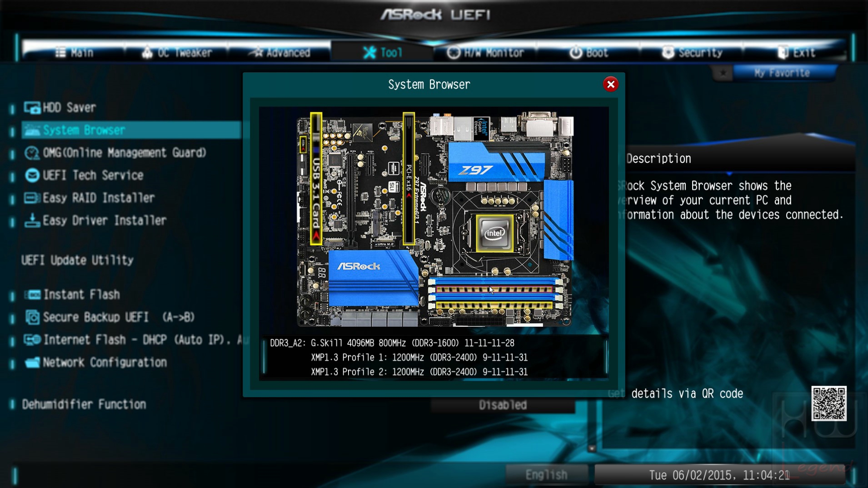Switch to the Boot tab
Image resolution: width=868 pixels, height=488 pixels.
point(588,53)
